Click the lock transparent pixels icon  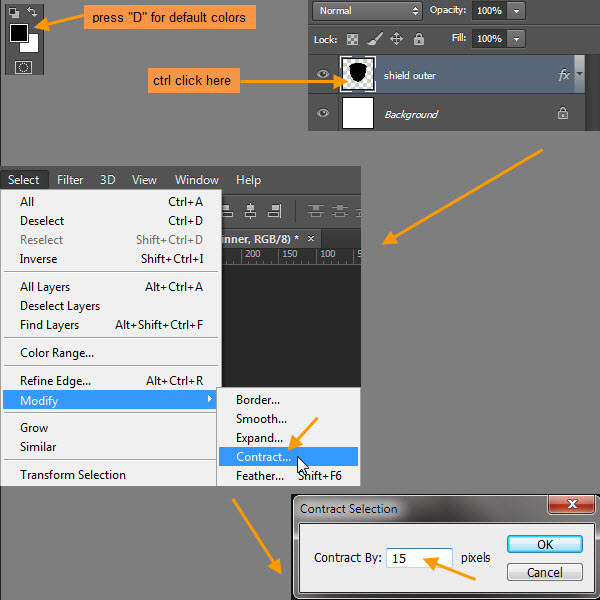353,39
